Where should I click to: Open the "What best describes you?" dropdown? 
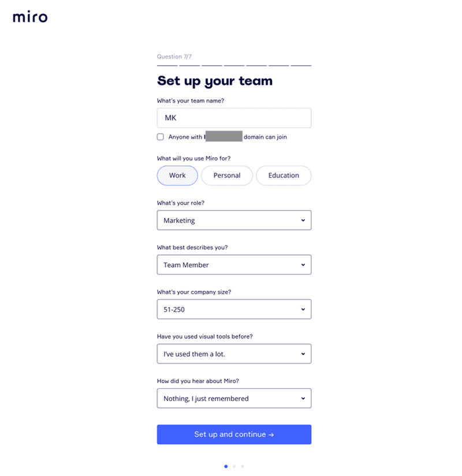[x=234, y=264]
